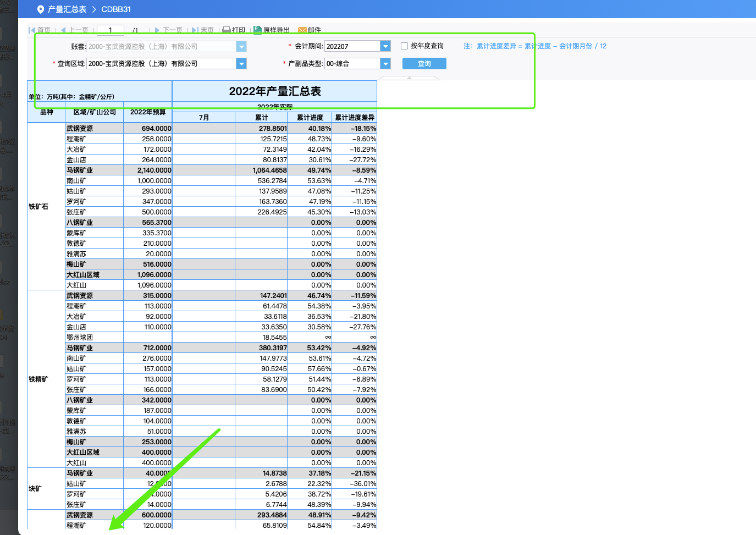The image size is (756, 535).
Task: Click the 2022年预算 column header
Action: pos(148,112)
